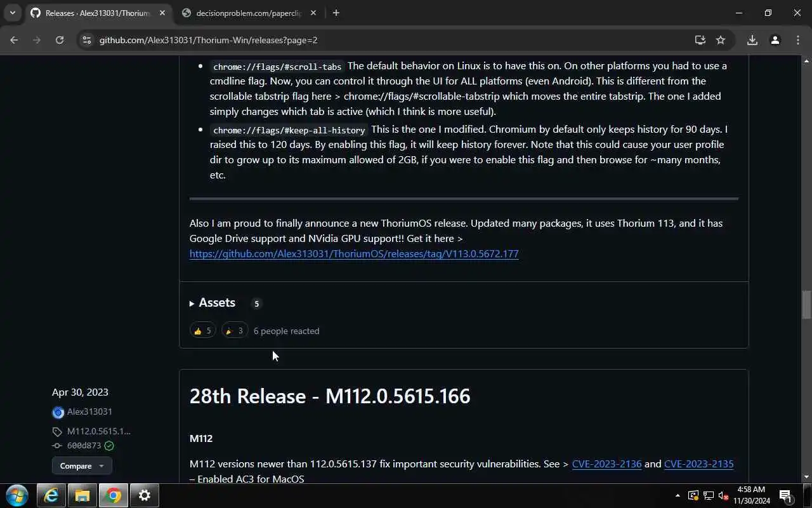
Task: Click the scrollbar up arrow
Action: coord(806,61)
